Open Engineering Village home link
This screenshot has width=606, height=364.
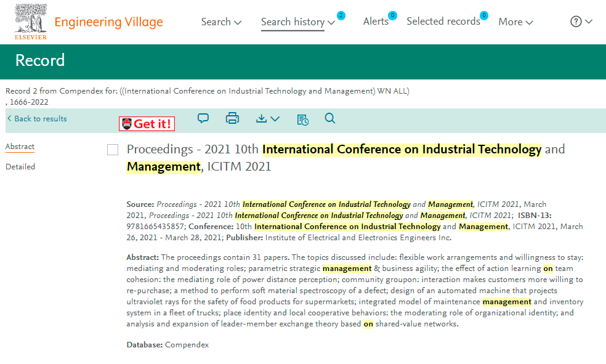click(x=108, y=22)
